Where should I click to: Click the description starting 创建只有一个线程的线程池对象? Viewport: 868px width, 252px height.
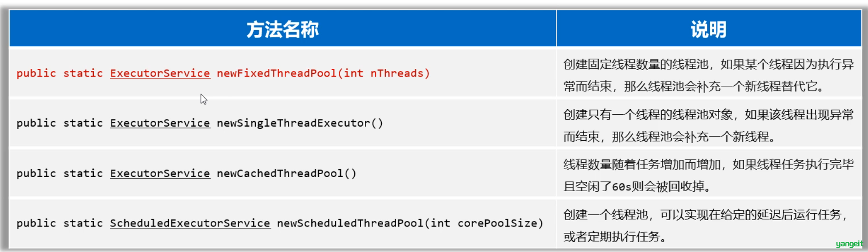(708, 125)
